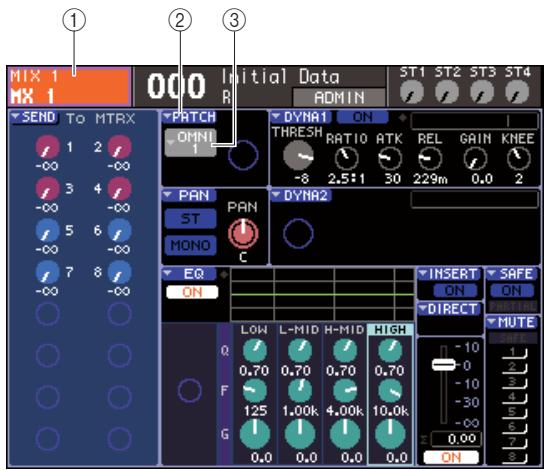The width and height of the screenshot is (545, 470).
Task: Click the channel fader handle
Action: pos(444,365)
